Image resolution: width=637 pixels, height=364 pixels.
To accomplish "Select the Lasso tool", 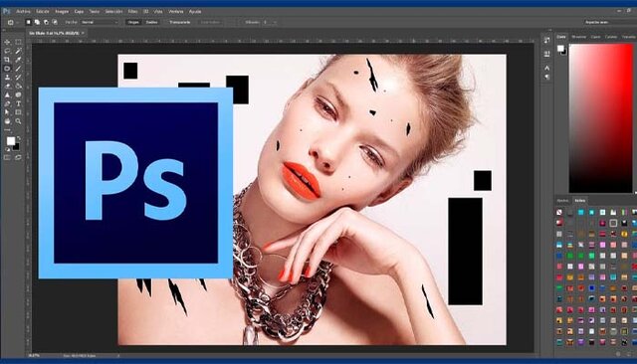I will (7, 51).
